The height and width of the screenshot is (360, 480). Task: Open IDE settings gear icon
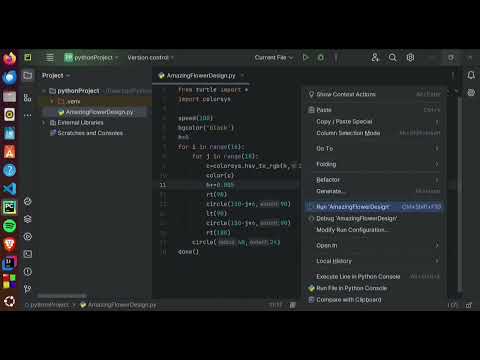click(x=410, y=58)
